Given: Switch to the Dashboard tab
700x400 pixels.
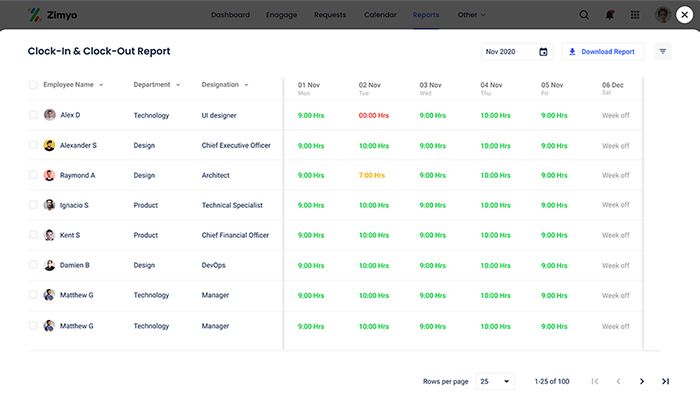Looking at the screenshot, I should click(231, 15).
